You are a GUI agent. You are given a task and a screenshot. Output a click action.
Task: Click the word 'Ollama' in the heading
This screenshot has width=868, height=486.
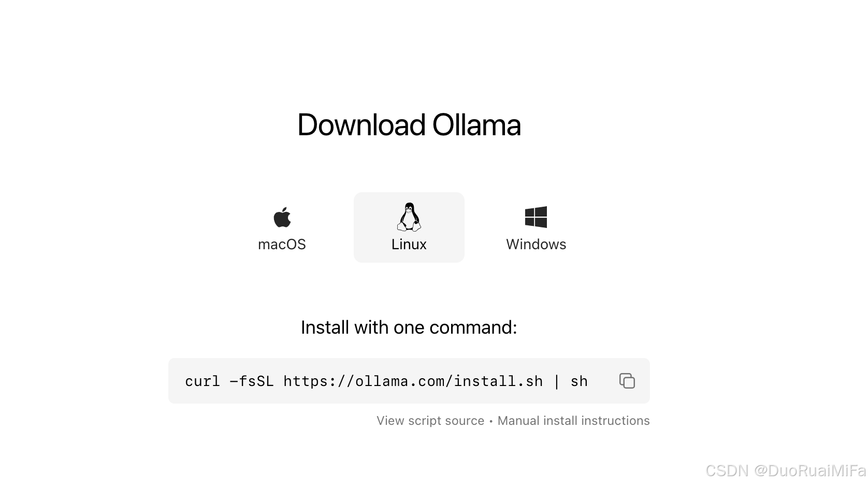tap(476, 125)
